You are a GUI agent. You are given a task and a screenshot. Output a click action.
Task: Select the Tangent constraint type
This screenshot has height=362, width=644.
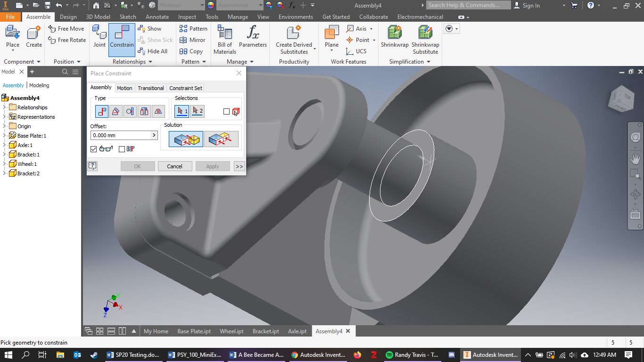point(130,111)
